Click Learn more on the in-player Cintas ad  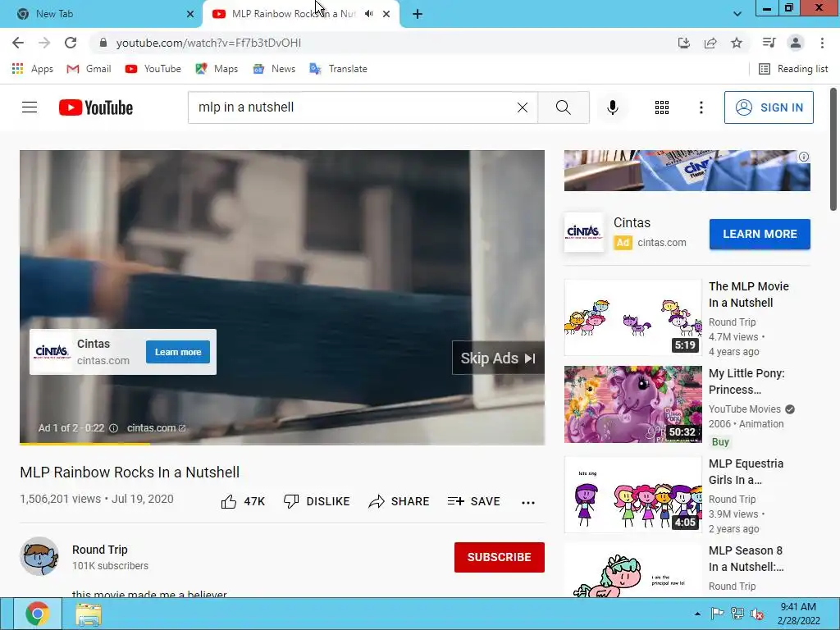click(178, 352)
